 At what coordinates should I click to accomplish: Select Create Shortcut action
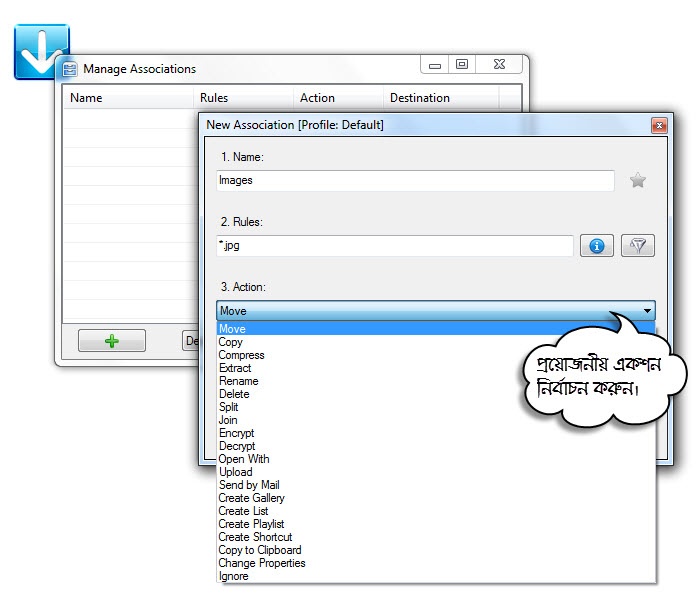pyautogui.click(x=436, y=536)
